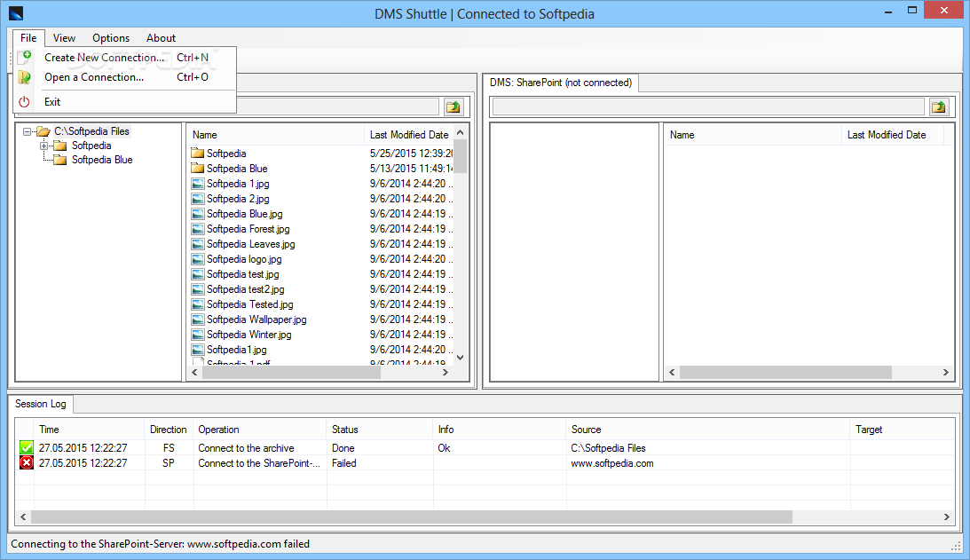
Task: Click the left pane folder-up button
Action: (453, 106)
